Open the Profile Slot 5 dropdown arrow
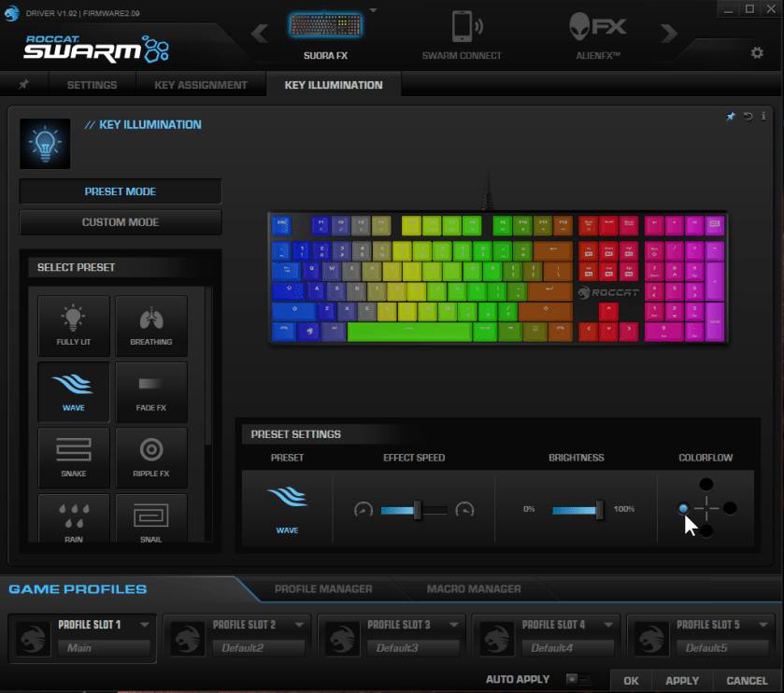This screenshot has width=784, height=693. 763,625
